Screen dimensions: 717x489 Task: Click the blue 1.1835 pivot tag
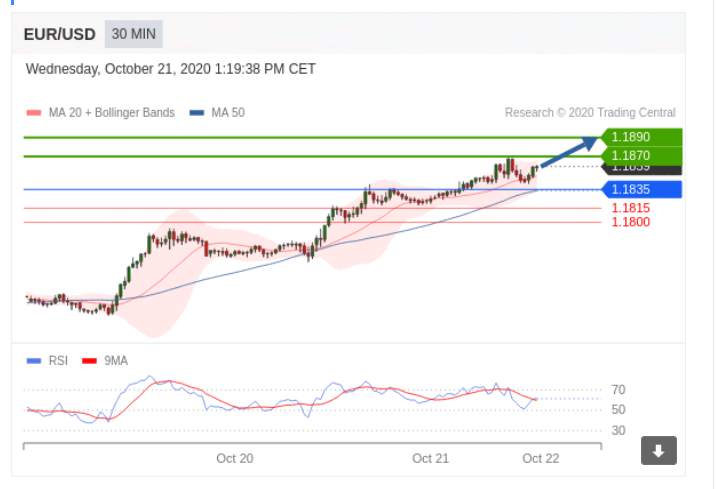pyautogui.click(x=642, y=189)
